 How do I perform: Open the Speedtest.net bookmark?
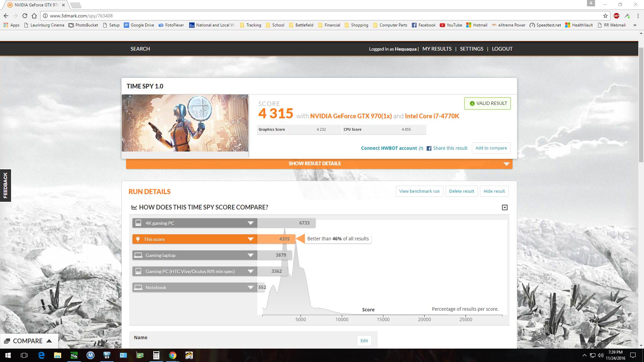click(x=545, y=25)
